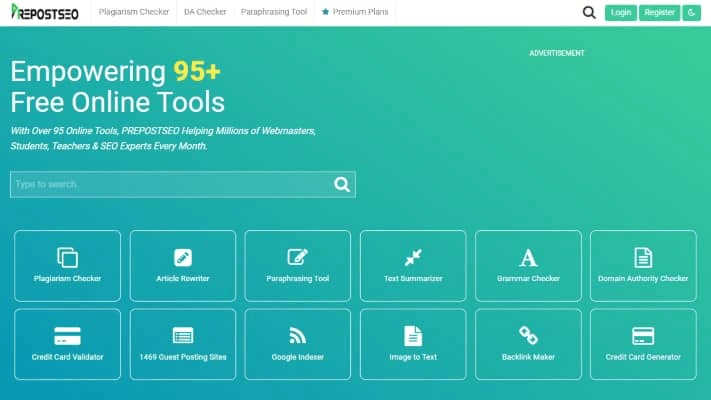Viewport: 711px width, 400px height.
Task: Open the 'Credit Card Generator' label
Action: coord(643,357)
